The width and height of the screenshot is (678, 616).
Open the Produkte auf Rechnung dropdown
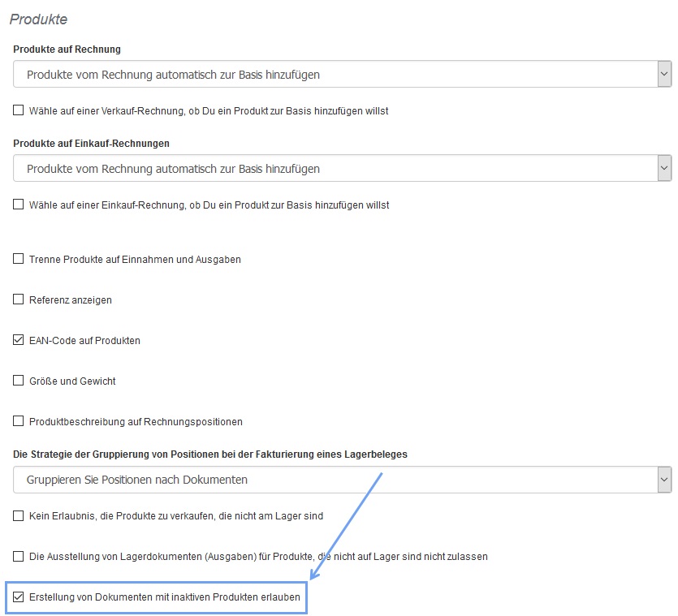click(x=342, y=75)
